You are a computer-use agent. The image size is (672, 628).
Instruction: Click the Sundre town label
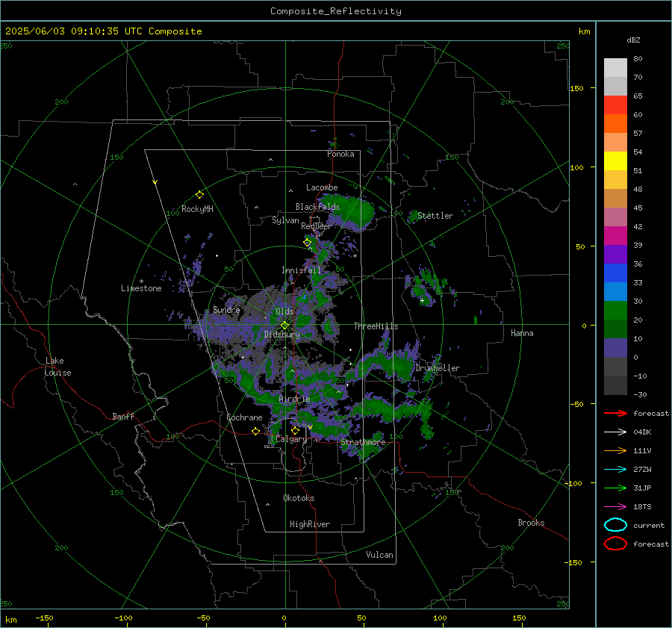226,309
